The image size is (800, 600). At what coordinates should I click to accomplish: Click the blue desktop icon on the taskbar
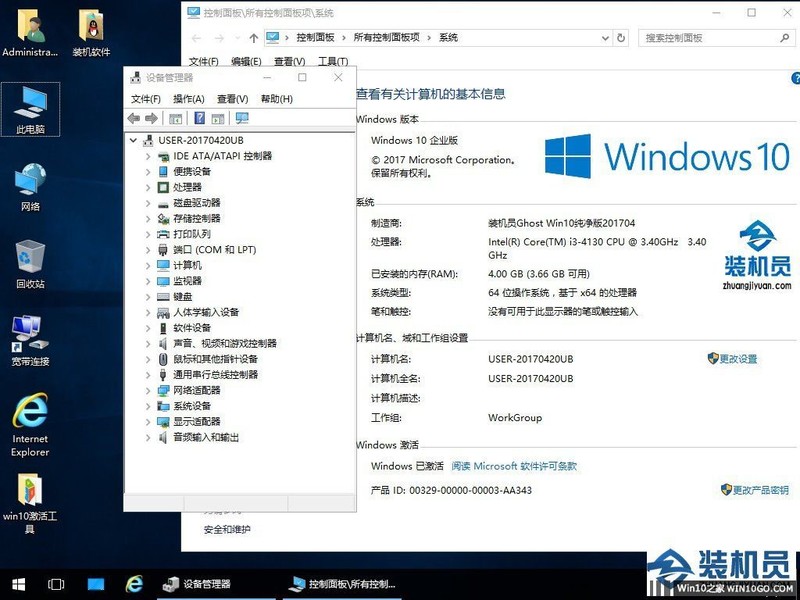[x=95, y=584]
